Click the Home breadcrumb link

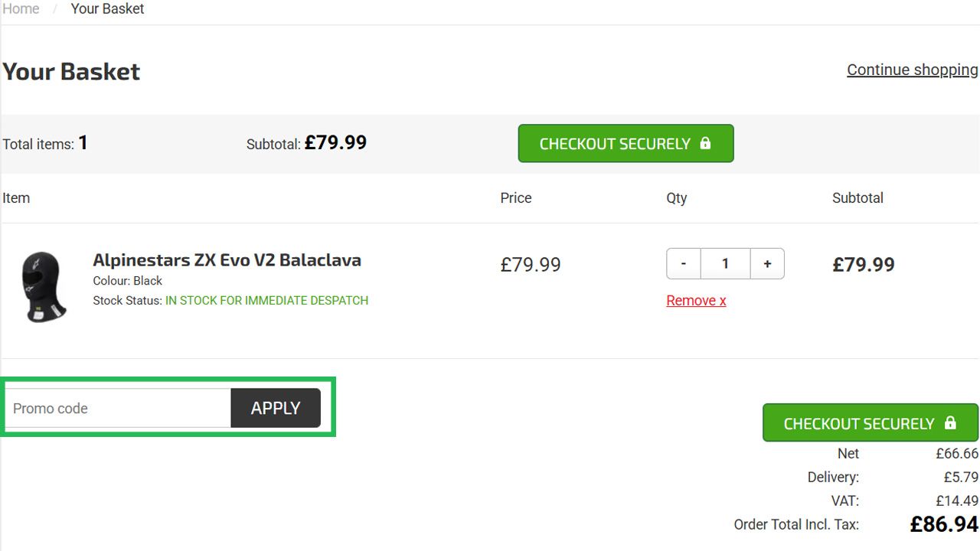click(21, 9)
